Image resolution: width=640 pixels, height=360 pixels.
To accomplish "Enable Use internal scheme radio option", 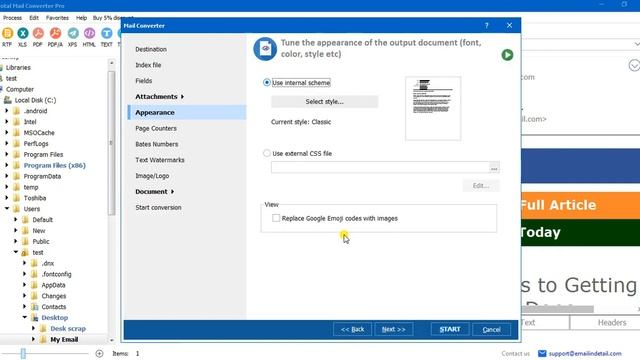I will click(267, 82).
